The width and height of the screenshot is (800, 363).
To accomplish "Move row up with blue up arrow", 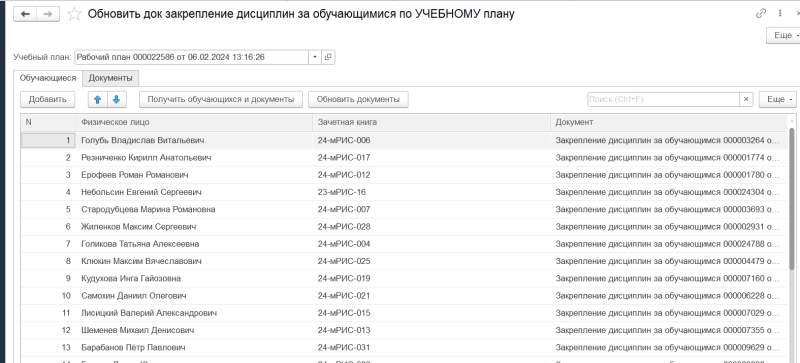I will pyautogui.click(x=97, y=99).
